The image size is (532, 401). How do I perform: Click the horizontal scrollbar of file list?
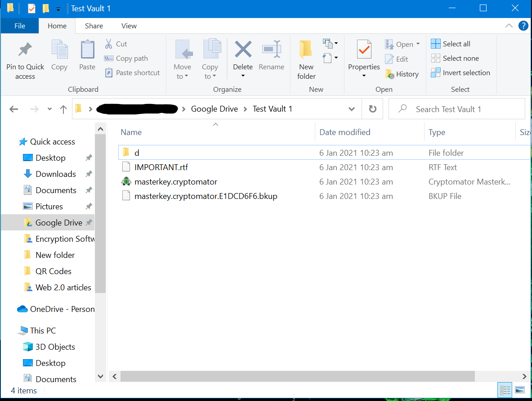[297, 376]
